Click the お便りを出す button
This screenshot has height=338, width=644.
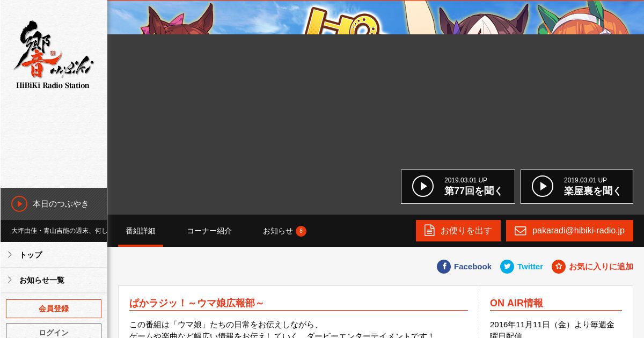(458, 231)
